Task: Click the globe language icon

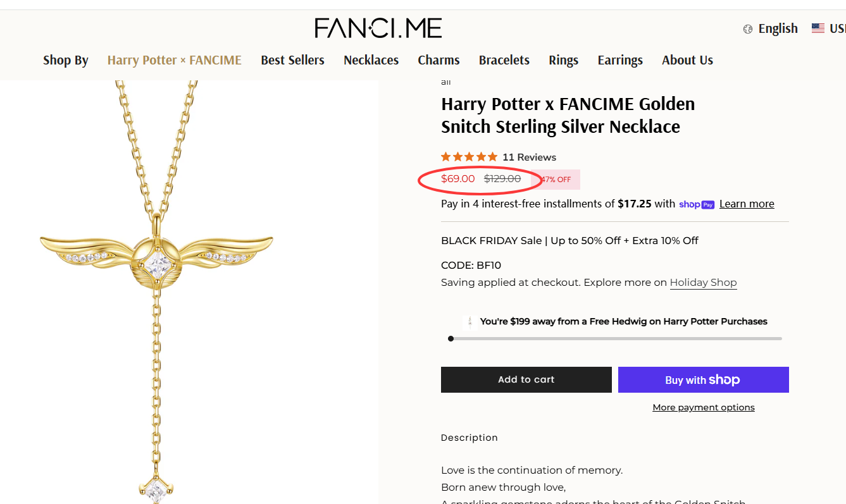Action: [748, 29]
